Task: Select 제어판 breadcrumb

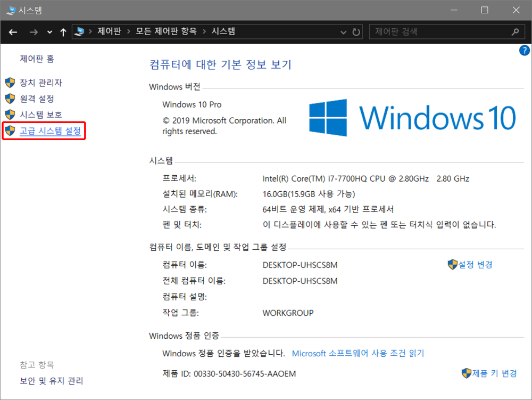Action: pyautogui.click(x=109, y=31)
